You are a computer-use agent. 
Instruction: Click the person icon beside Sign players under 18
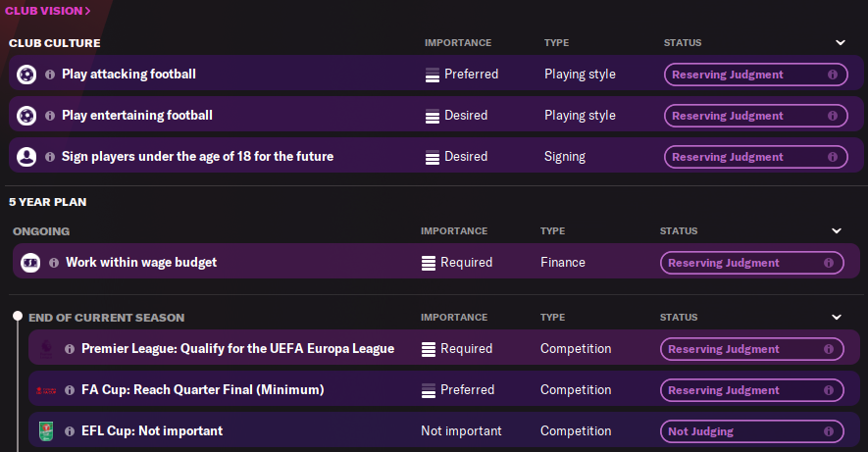click(x=26, y=157)
